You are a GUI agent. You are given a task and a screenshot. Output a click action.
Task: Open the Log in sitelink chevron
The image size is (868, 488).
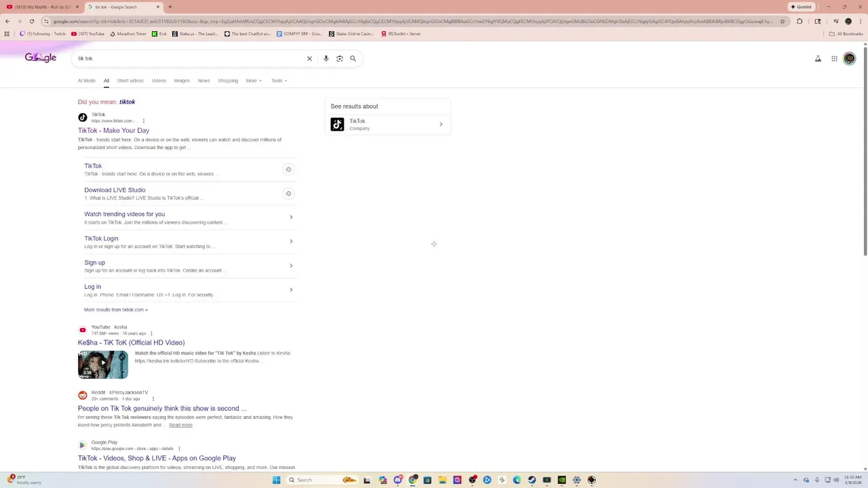tap(291, 290)
